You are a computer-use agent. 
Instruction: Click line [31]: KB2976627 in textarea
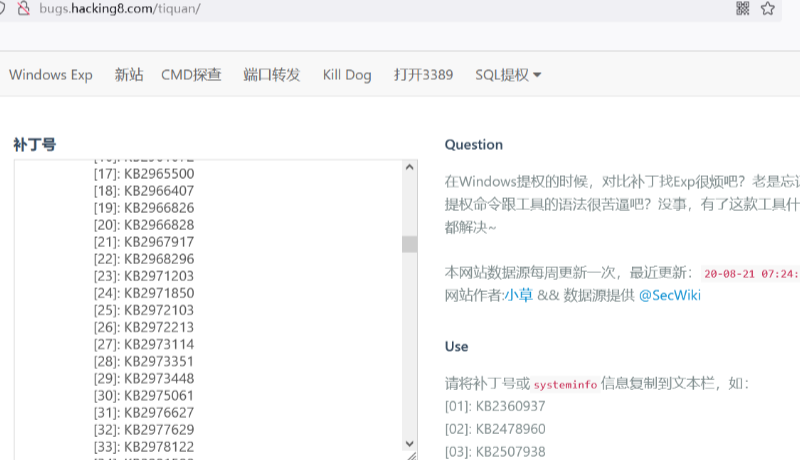click(x=144, y=413)
